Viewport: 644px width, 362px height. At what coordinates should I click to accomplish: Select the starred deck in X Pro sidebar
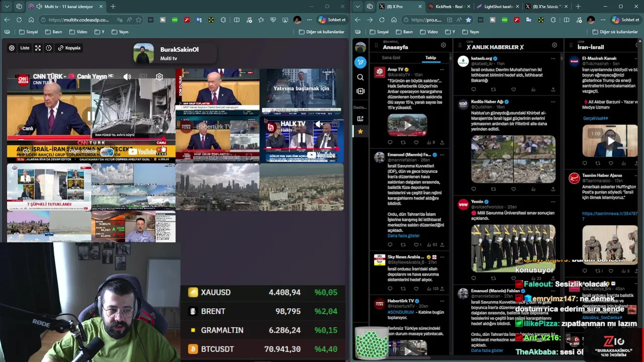point(360,131)
